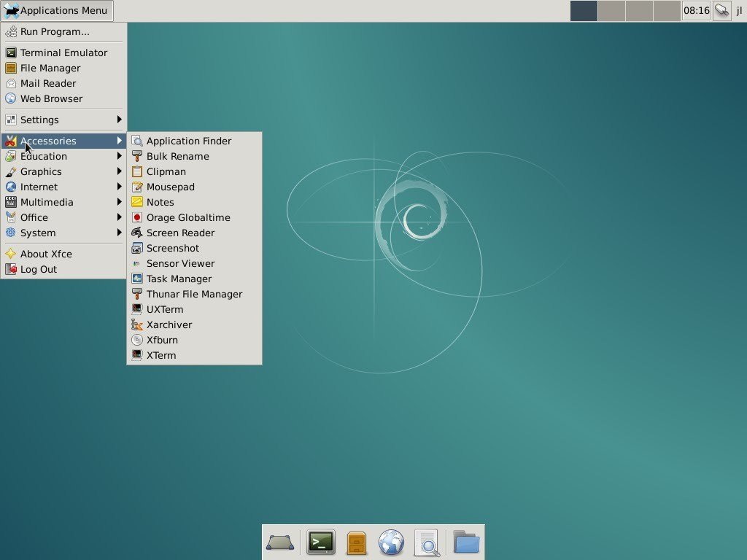The image size is (747, 560).
Task: Click the Graphics paintbrush icon
Action: pyautogui.click(x=10, y=171)
